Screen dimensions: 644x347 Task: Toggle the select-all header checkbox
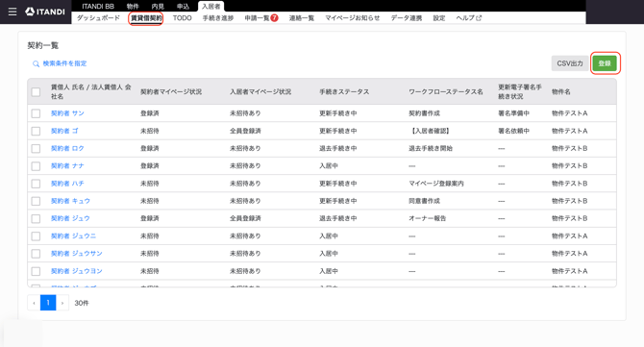[36, 91]
